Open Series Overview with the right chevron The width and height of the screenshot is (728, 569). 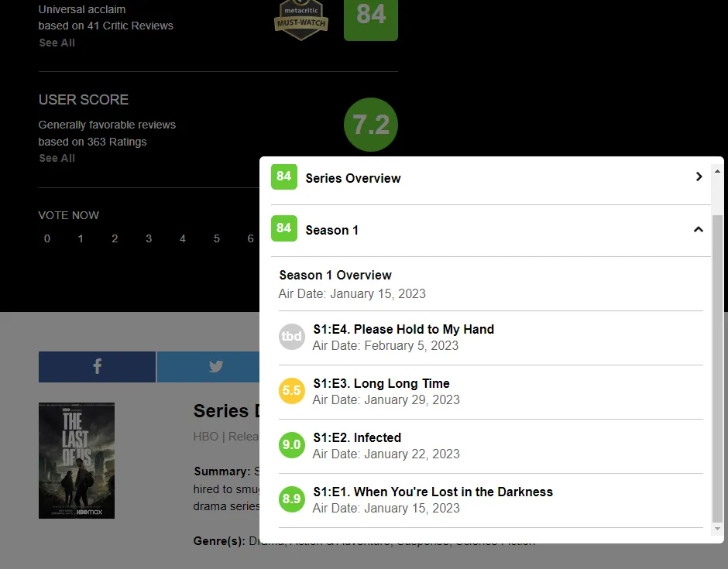pyautogui.click(x=699, y=177)
